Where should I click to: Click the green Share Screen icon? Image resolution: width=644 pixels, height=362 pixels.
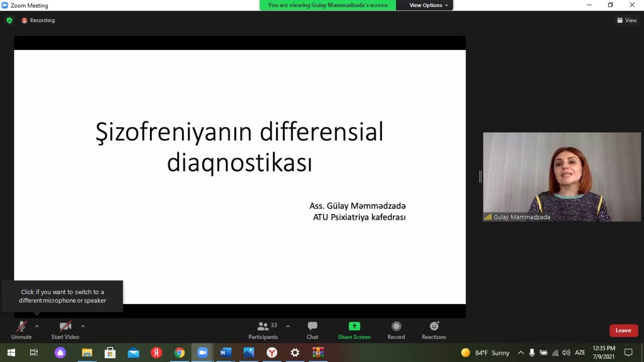(x=354, y=326)
